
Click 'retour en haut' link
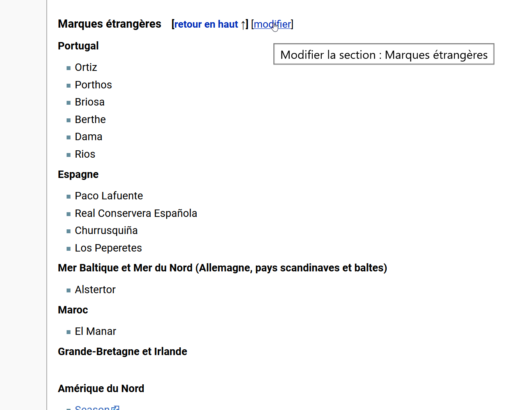[x=206, y=24]
